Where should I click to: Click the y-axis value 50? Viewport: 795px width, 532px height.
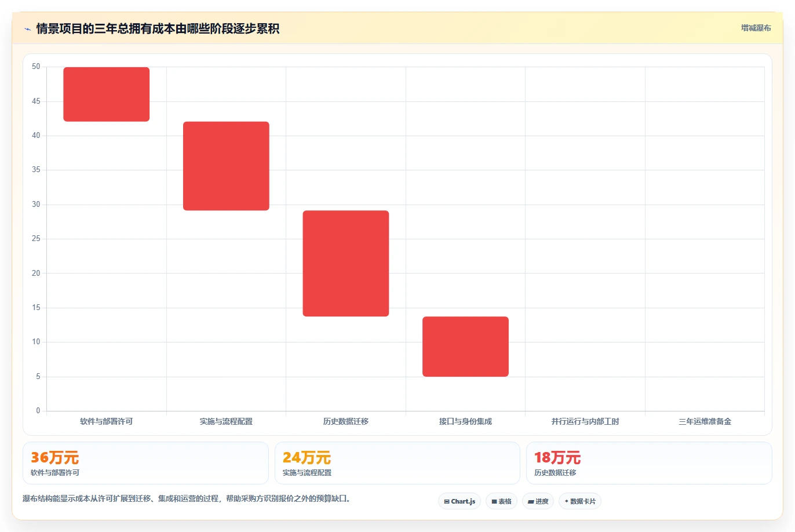36,67
